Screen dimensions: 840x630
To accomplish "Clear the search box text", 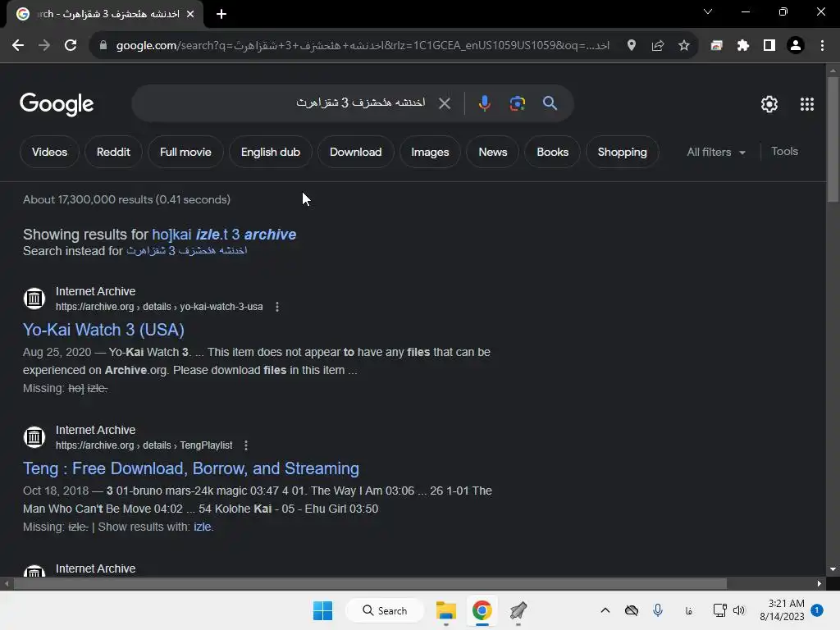I will tap(445, 103).
